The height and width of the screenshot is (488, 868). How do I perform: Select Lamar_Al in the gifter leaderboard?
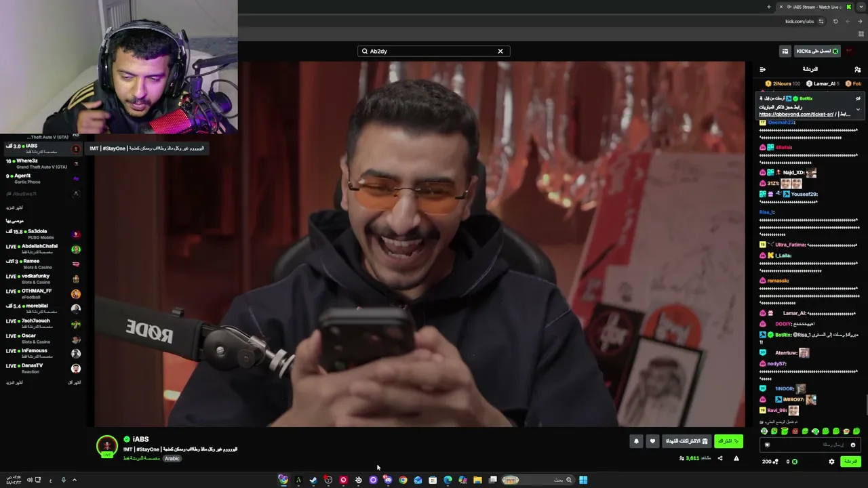point(824,84)
